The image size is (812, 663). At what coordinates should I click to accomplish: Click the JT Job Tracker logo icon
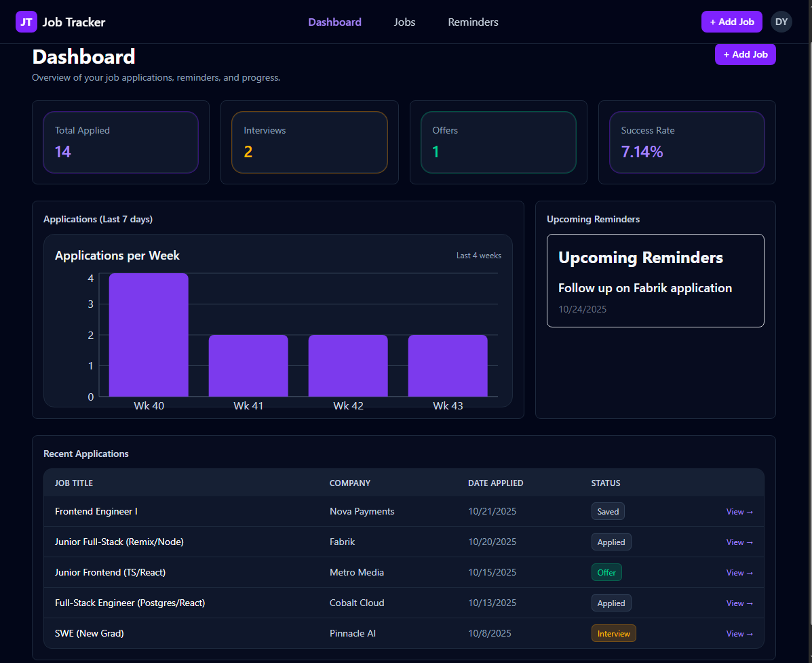[x=26, y=21]
